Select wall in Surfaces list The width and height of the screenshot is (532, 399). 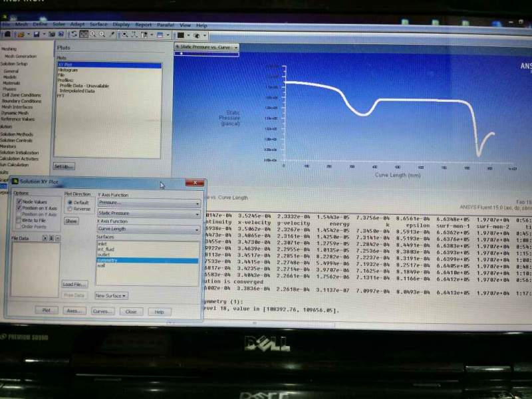point(101,265)
